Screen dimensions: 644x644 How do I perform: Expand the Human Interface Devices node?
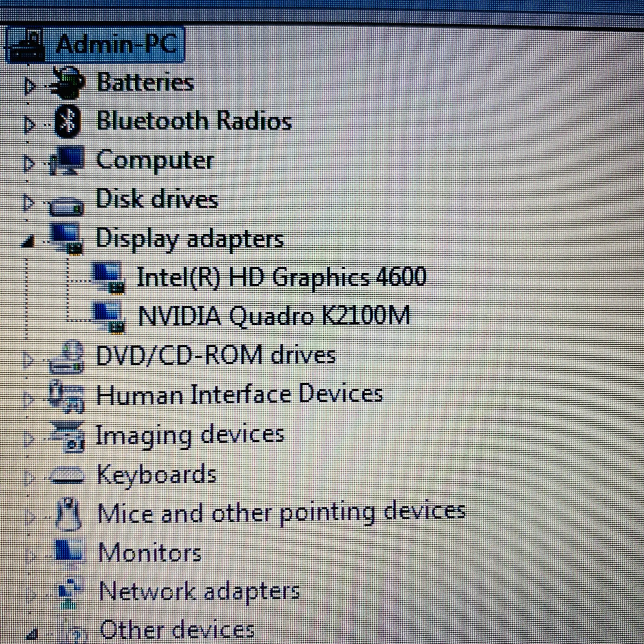(29, 399)
